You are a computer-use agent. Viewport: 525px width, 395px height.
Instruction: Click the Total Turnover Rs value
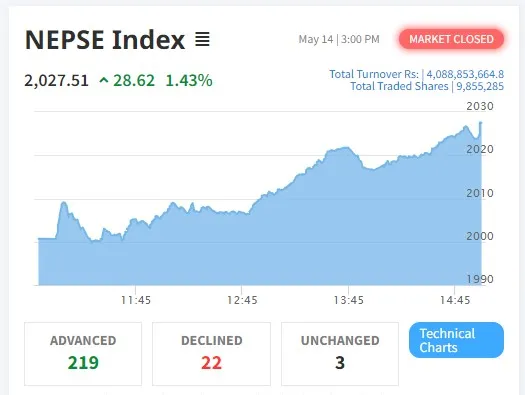pos(465,74)
